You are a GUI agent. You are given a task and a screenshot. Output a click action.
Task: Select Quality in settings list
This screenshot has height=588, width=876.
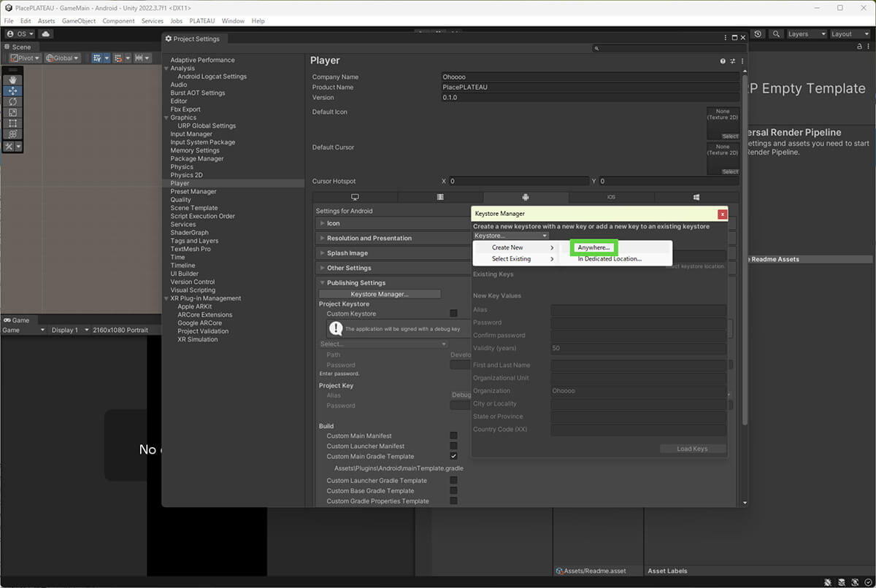pos(180,200)
